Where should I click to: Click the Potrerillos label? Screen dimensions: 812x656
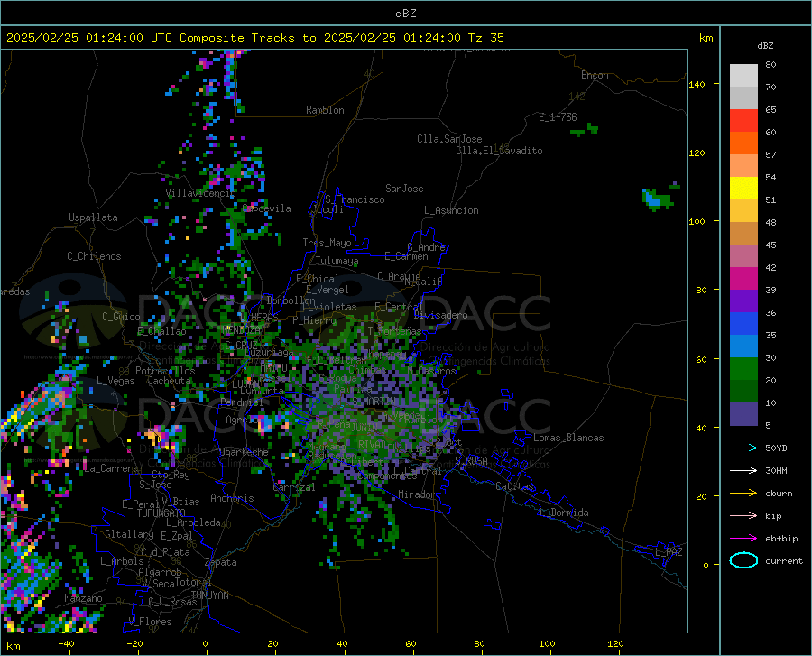click(x=165, y=371)
